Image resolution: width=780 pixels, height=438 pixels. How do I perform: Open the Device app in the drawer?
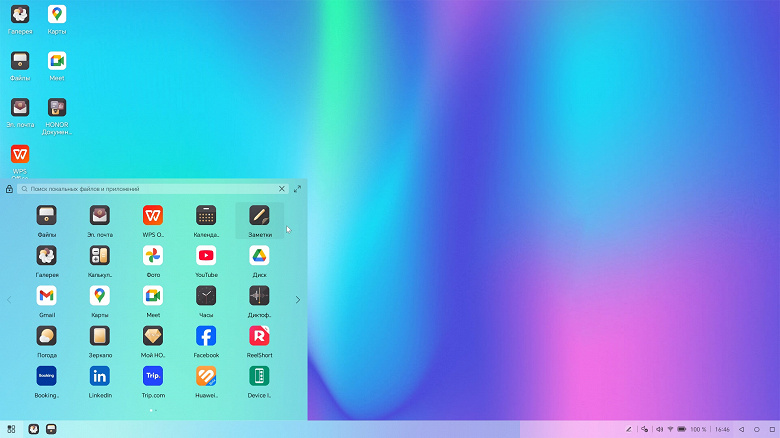click(259, 376)
